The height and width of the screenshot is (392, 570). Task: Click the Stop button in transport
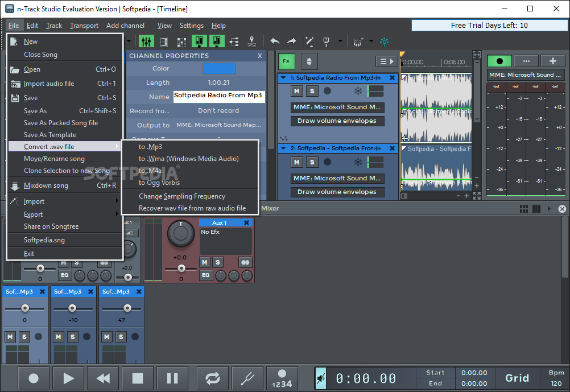coord(138,378)
